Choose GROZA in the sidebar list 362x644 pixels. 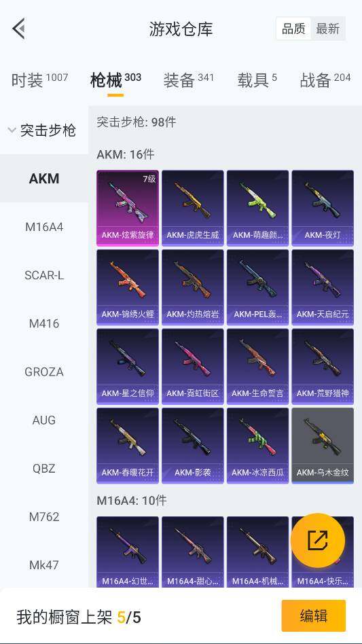click(x=44, y=372)
